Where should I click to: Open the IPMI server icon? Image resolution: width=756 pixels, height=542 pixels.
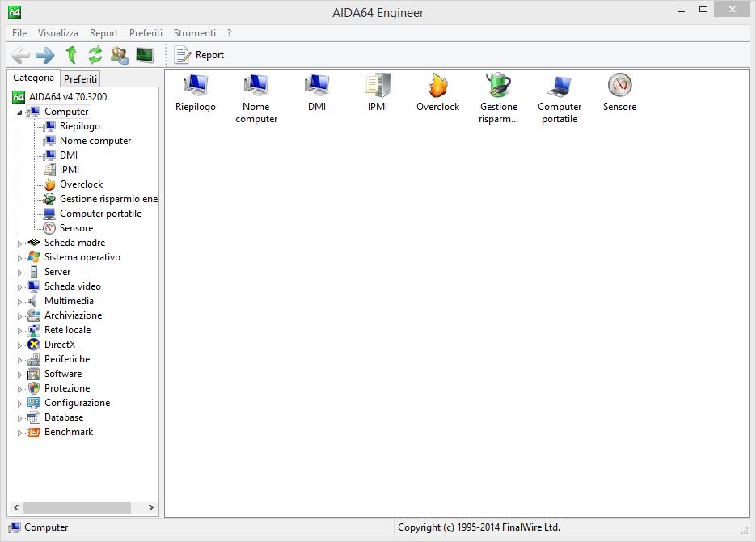click(x=378, y=87)
